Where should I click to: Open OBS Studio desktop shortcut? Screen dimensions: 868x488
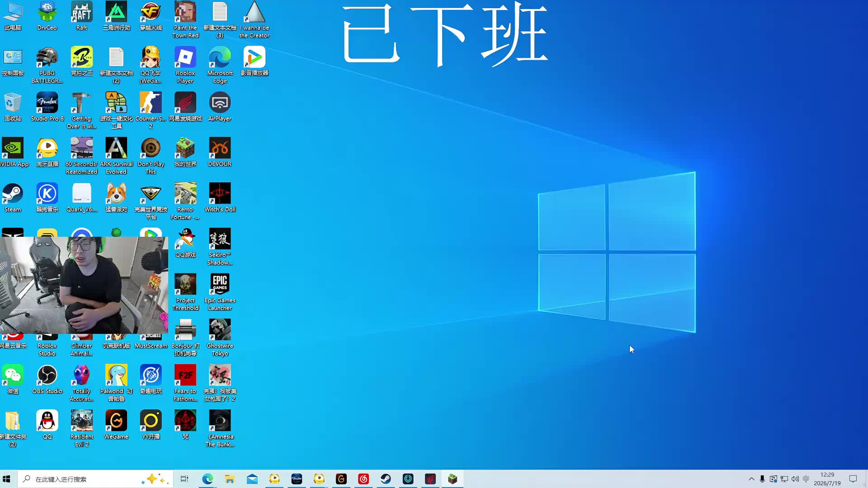point(47,380)
